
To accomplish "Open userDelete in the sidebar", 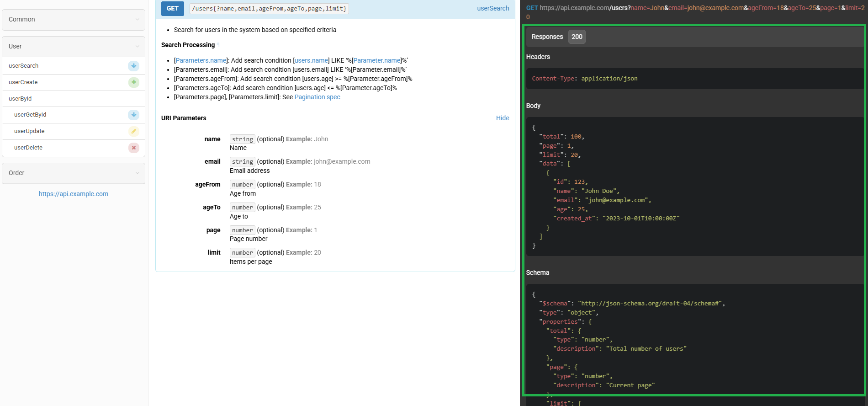I will click(x=28, y=148).
